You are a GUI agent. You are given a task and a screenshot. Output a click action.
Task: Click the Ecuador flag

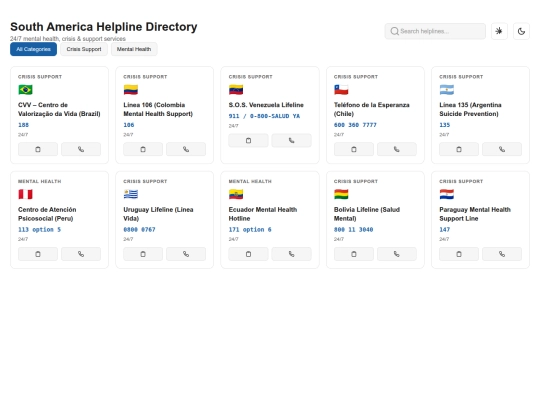pyautogui.click(x=236, y=195)
